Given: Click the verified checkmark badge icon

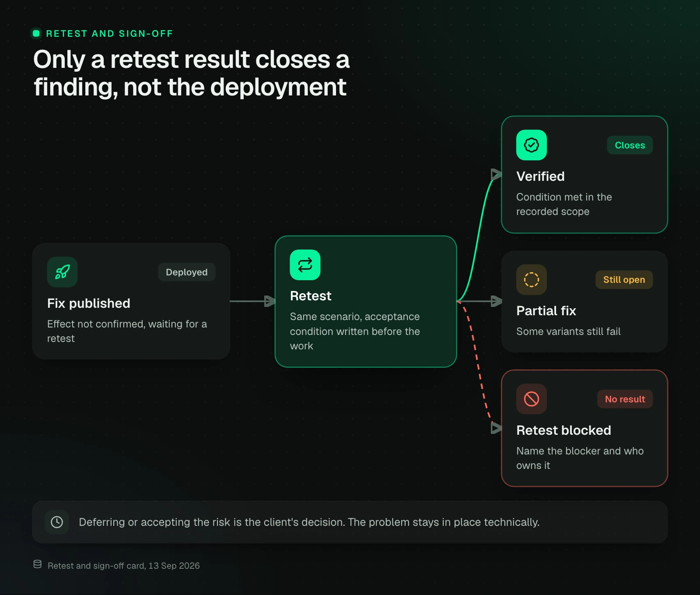Looking at the screenshot, I should pos(532,145).
